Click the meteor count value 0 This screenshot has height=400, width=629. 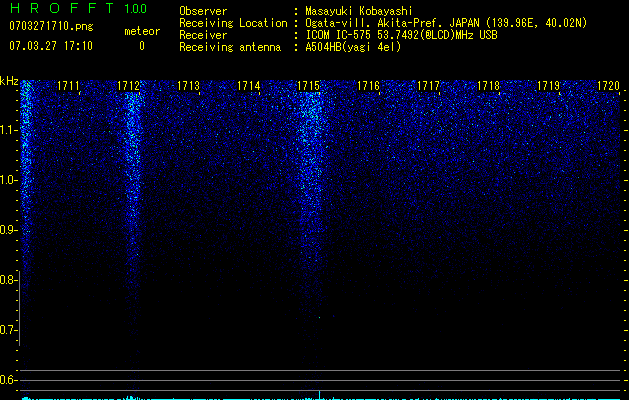pos(142,46)
